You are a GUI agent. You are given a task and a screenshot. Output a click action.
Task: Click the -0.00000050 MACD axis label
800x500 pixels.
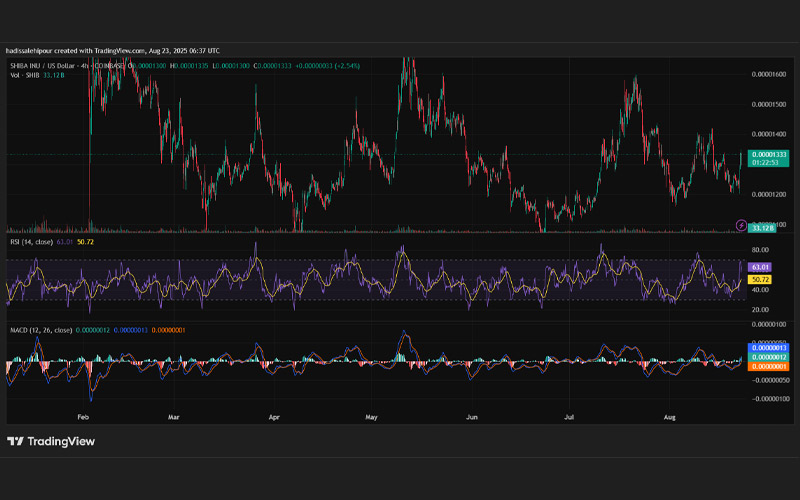pyautogui.click(x=769, y=380)
